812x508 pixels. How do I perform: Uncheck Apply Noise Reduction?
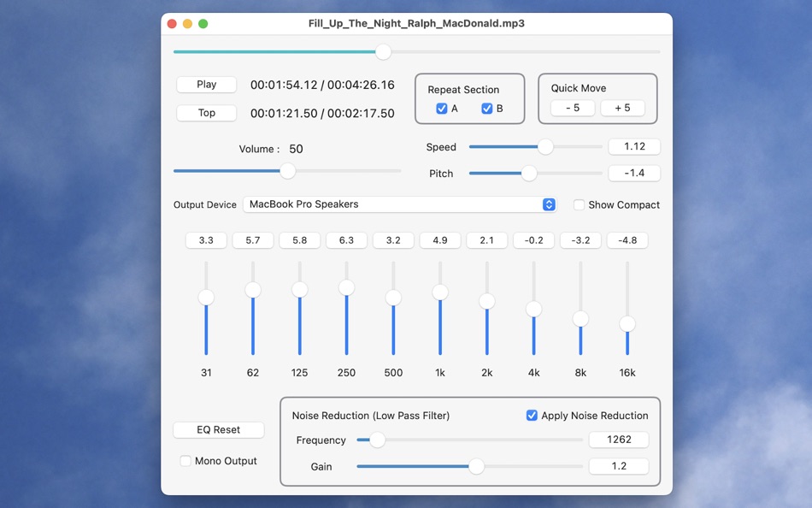[x=532, y=415]
